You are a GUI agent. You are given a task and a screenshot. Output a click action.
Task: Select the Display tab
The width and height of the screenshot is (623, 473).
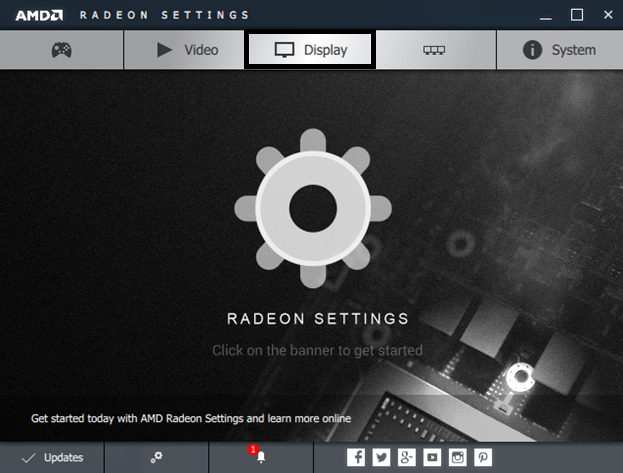pyautogui.click(x=310, y=50)
